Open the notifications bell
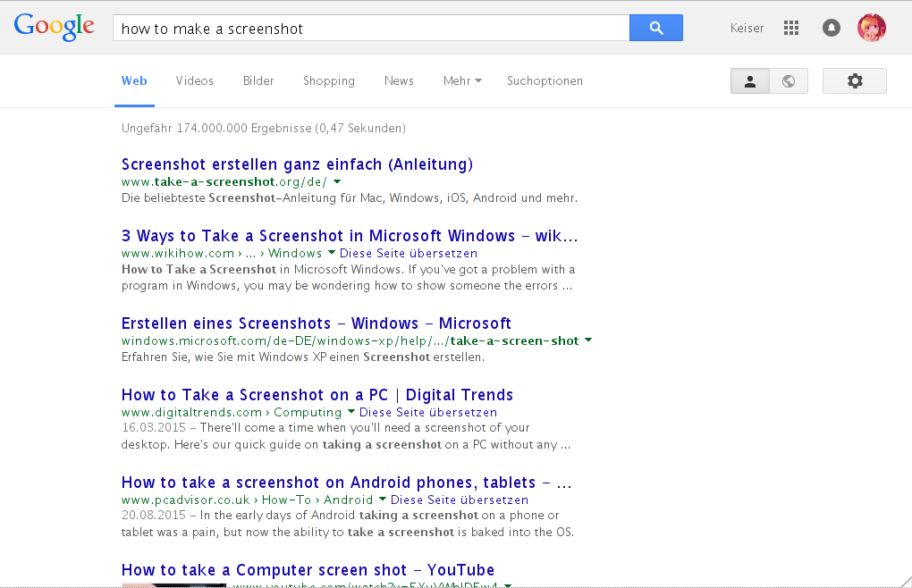 [832, 28]
